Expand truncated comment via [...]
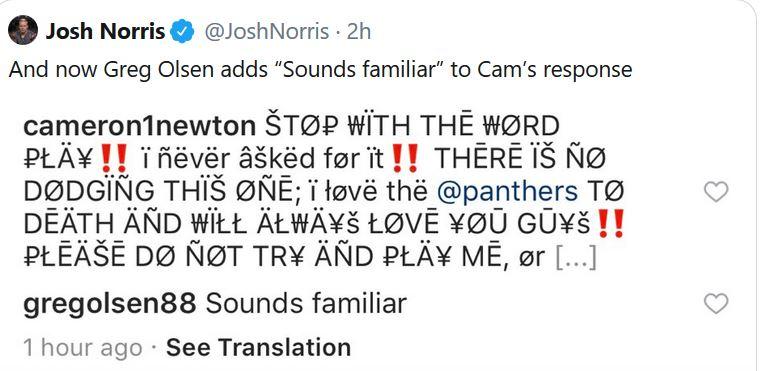Viewport: 766px width, 371px height. 576,258
